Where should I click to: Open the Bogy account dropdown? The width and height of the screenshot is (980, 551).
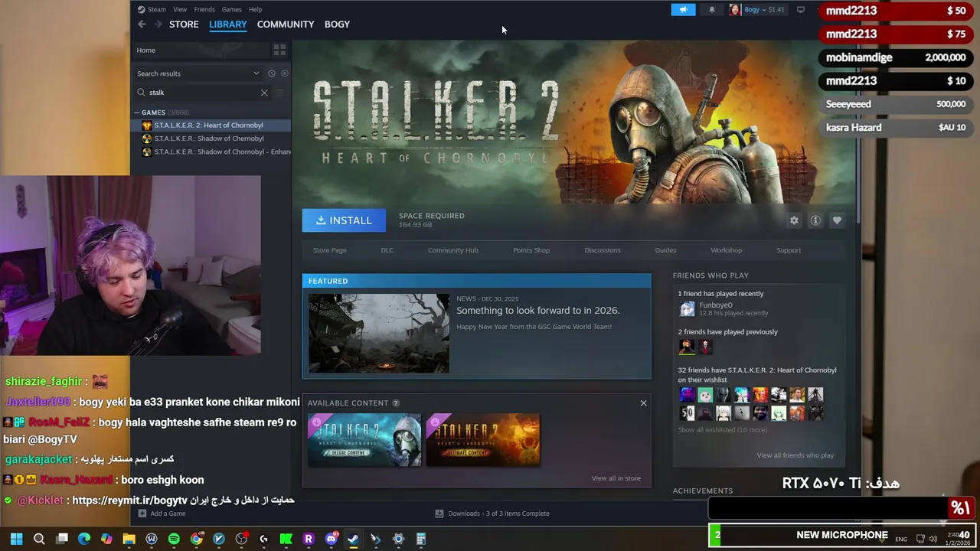coord(756,10)
